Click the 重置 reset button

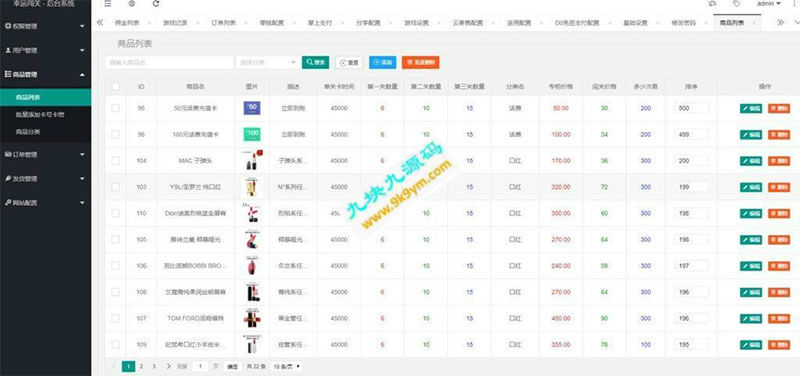[349, 62]
